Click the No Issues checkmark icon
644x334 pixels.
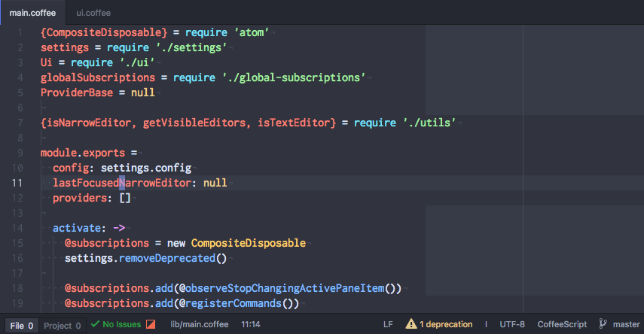coord(96,324)
